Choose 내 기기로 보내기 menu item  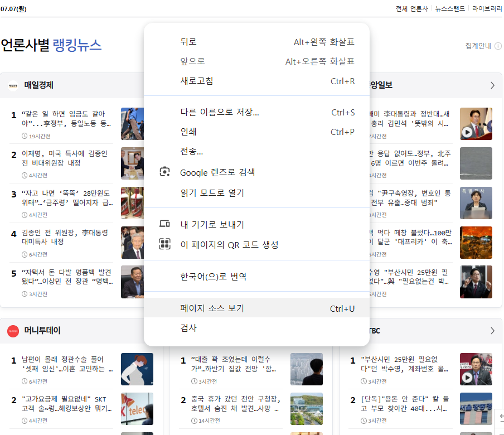point(256,224)
